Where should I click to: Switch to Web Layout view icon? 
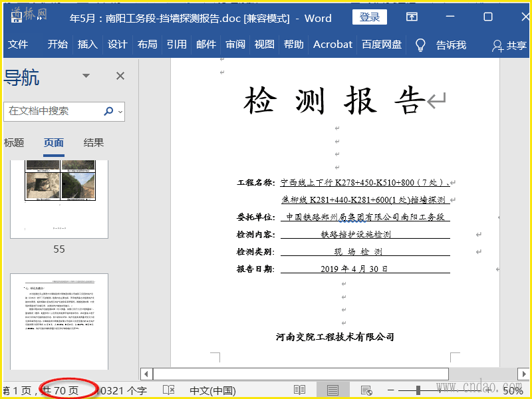(366, 390)
